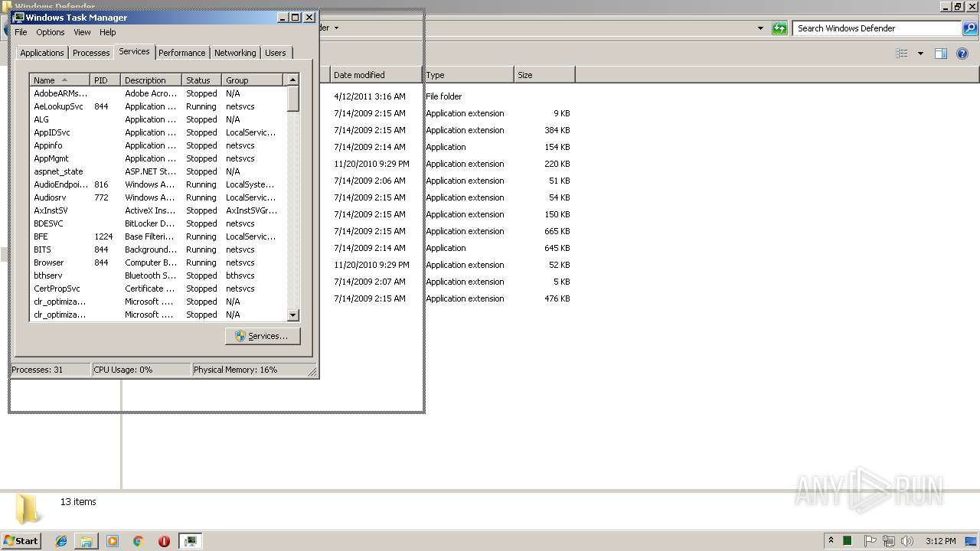Select the ALG service row
980x551 pixels.
point(158,119)
